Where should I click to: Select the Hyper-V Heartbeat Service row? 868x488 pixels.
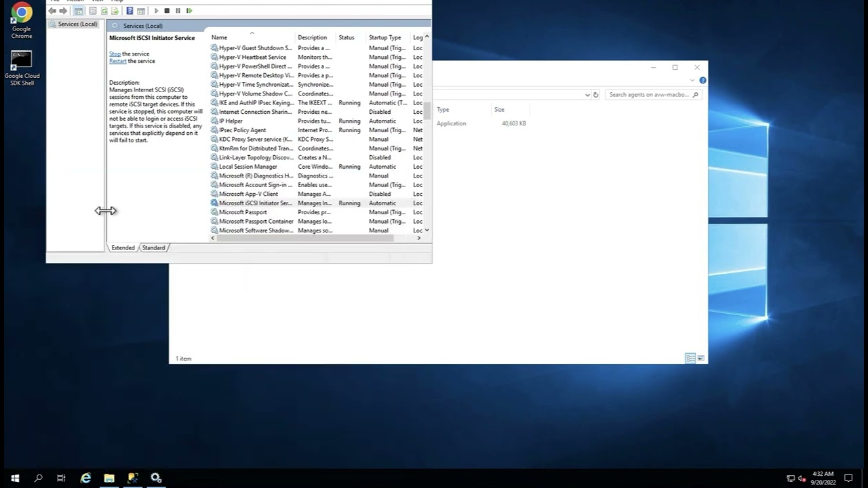(316, 57)
